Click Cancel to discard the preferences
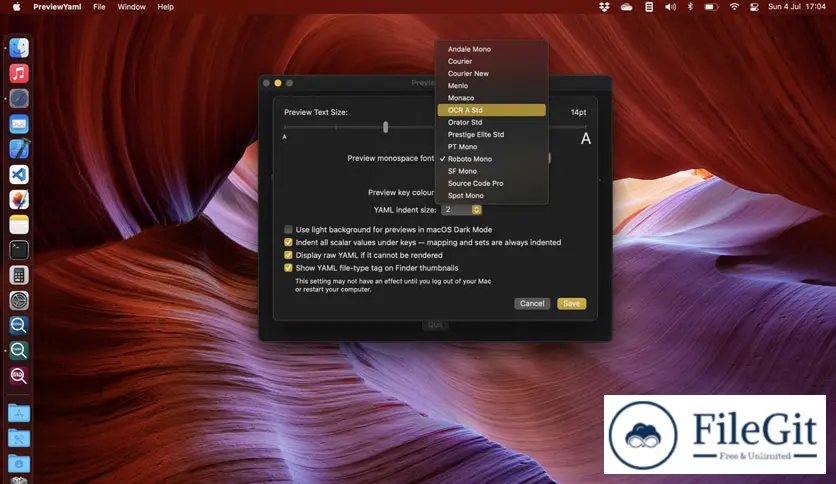The height and width of the screenshot is (484, 836). (x=532, y=304)
